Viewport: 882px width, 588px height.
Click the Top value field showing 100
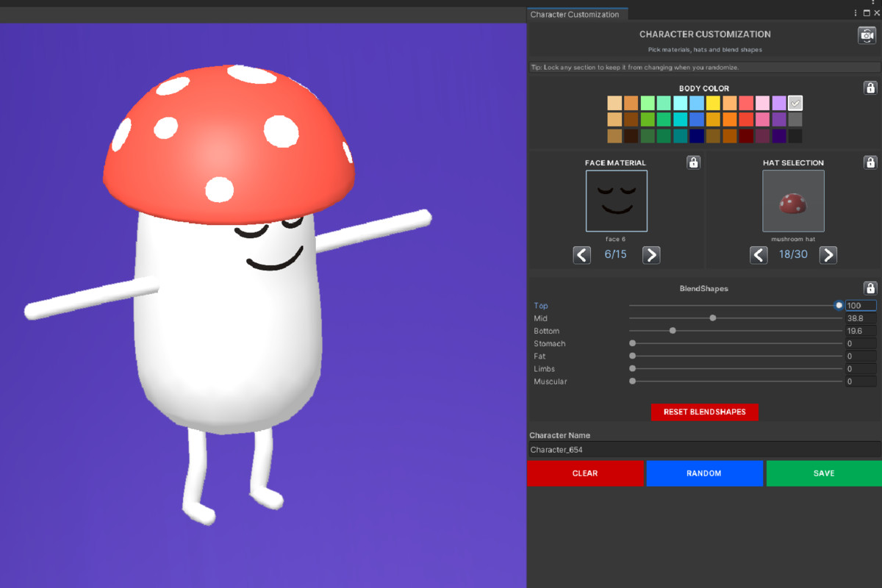(x=860, y=305)
